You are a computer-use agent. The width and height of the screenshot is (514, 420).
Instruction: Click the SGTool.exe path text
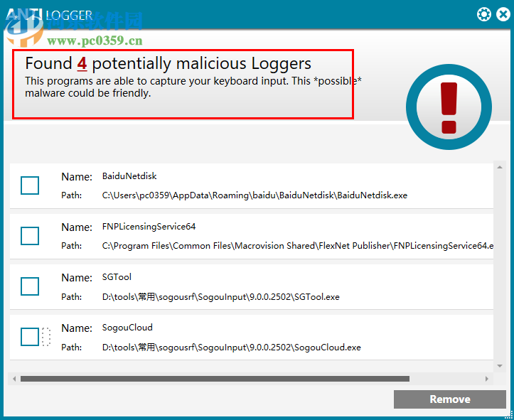pos(220,297)
